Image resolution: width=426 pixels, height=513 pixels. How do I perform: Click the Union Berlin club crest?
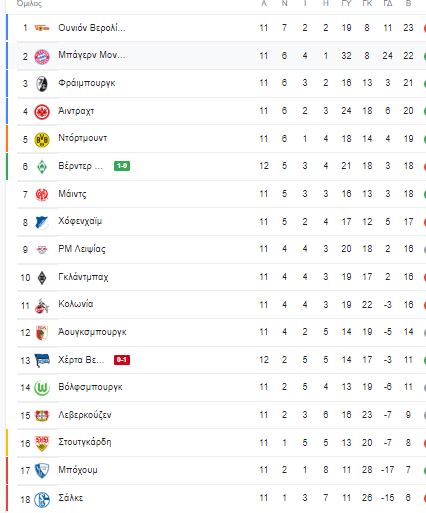click(42, 28)
